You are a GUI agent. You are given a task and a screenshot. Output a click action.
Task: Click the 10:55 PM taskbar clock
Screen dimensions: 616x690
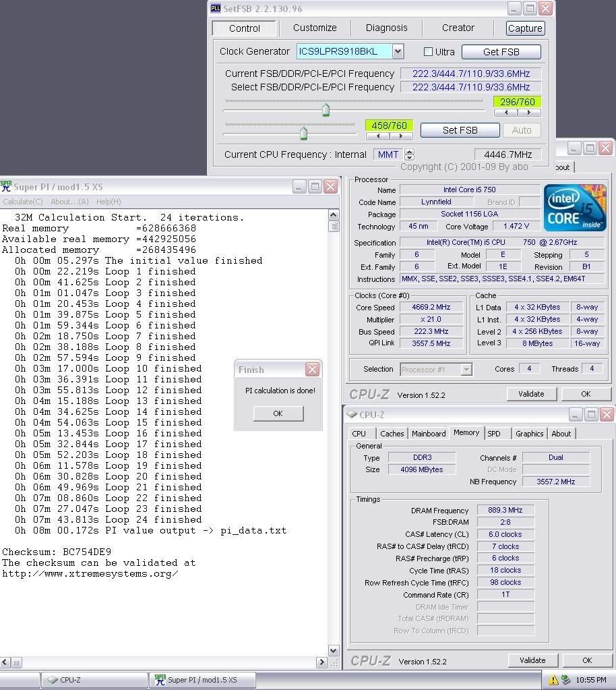tap(591, 680)
